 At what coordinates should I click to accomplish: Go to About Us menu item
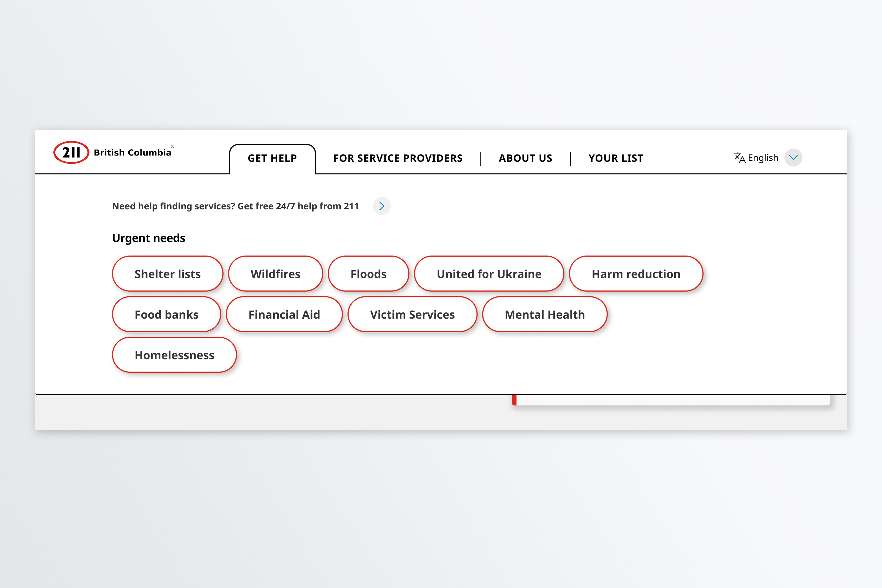[x=525, y=158]
